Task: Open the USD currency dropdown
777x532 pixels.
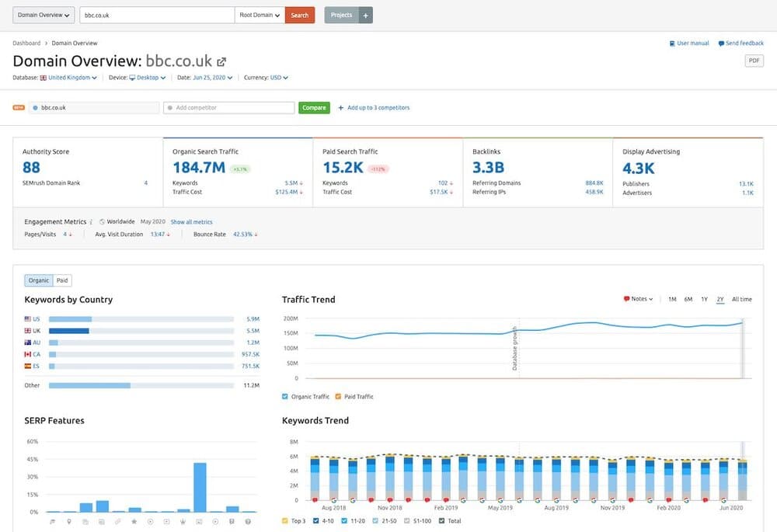Action: pyautogui.click(x=279, y=78)
